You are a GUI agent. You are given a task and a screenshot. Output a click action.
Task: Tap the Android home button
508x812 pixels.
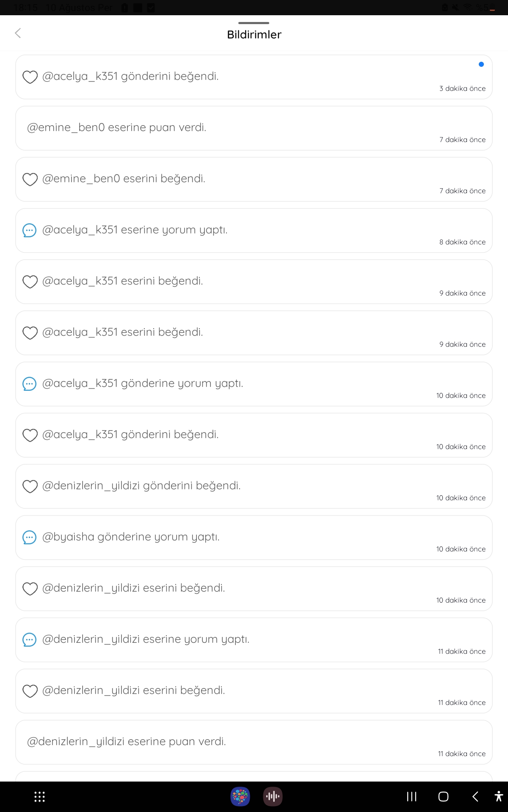pyautogui.click(x=443, y=797)
